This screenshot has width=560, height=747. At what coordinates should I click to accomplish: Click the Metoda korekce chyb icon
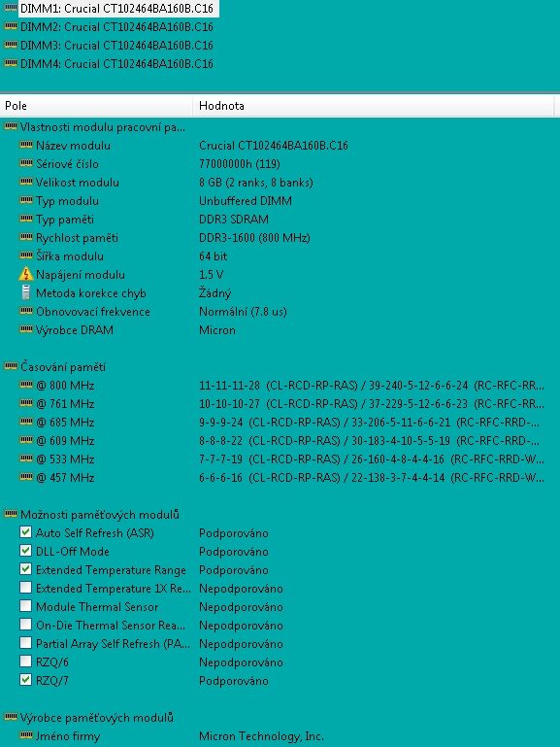pos(25,292)
